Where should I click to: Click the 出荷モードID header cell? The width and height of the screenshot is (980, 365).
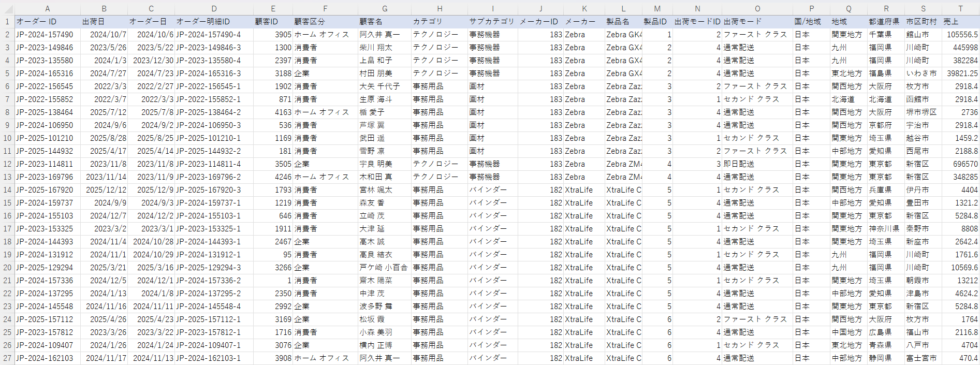click(697, 21)
